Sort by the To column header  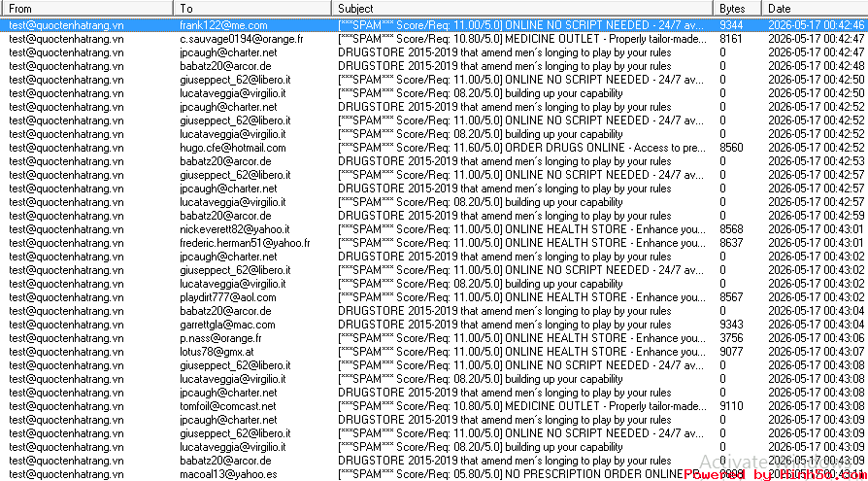coord(251,9)
